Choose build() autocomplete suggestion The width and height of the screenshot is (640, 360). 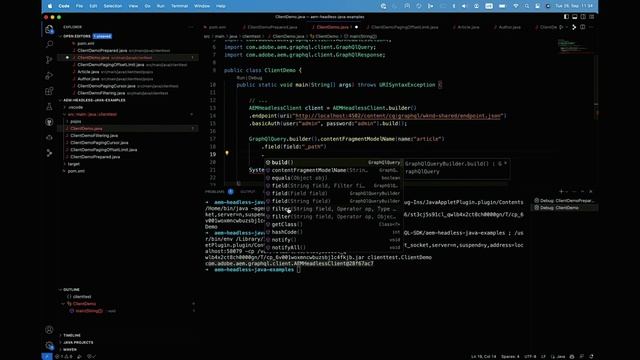coord(333,162)
